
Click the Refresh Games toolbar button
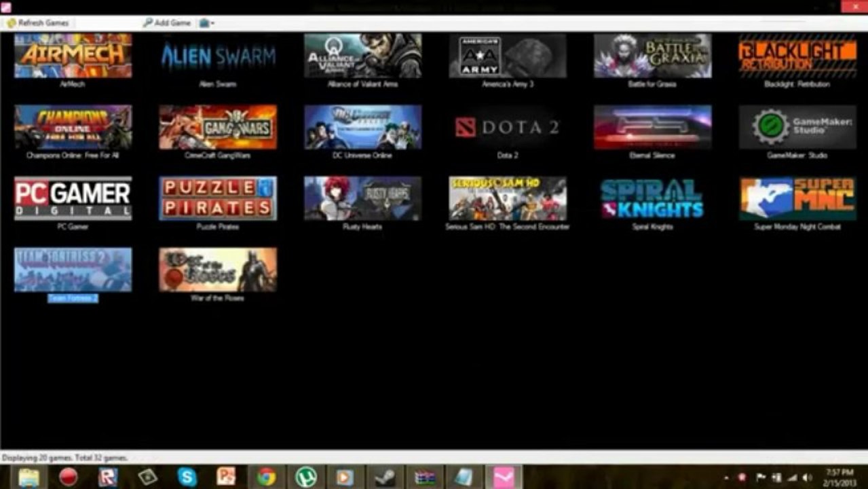(37, 23)
